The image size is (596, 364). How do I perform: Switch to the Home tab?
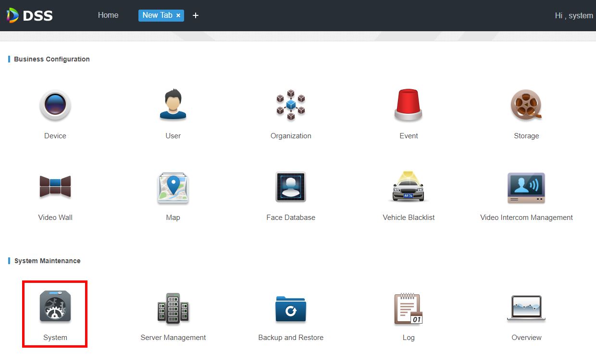pyautogui.click(x=108, y=15)
